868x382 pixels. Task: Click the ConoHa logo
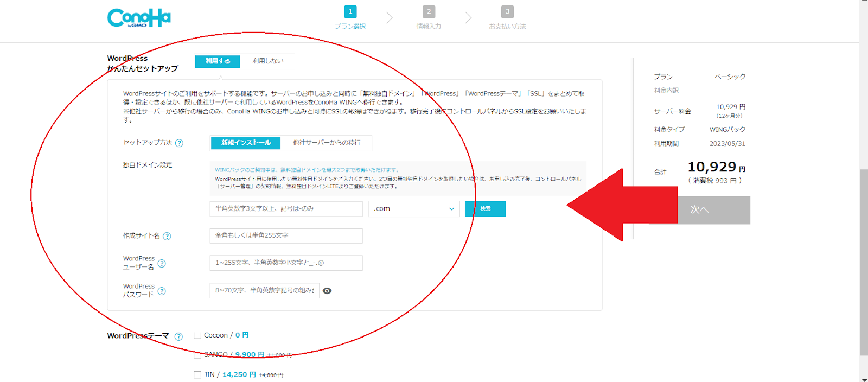(x=139, y=18)
